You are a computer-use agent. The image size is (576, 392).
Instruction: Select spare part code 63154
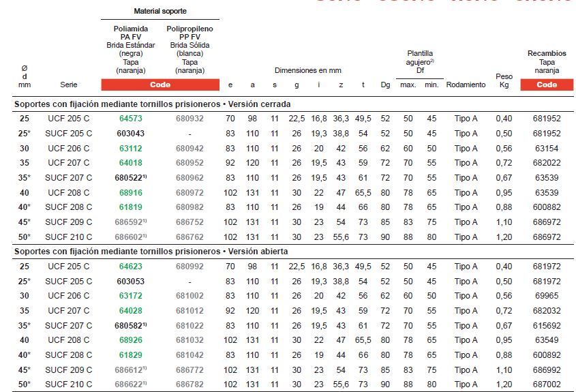click(x=547, y=148)
